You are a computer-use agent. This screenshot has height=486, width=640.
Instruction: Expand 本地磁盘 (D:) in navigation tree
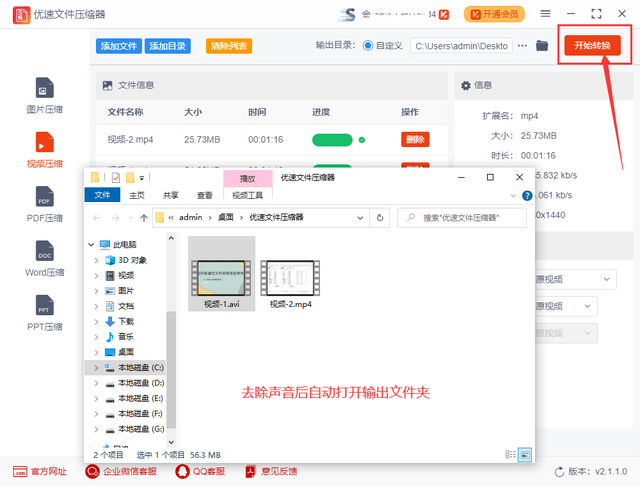tap(96, 383)
